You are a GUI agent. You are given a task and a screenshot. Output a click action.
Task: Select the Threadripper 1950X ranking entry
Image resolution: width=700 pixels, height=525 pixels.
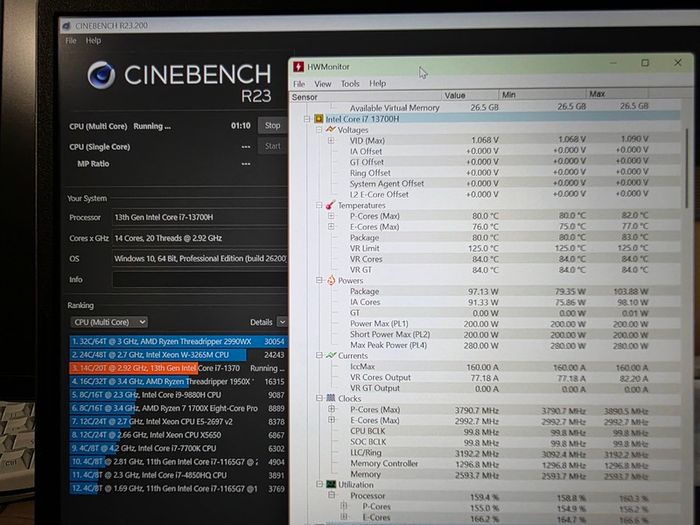pos(178,382)
